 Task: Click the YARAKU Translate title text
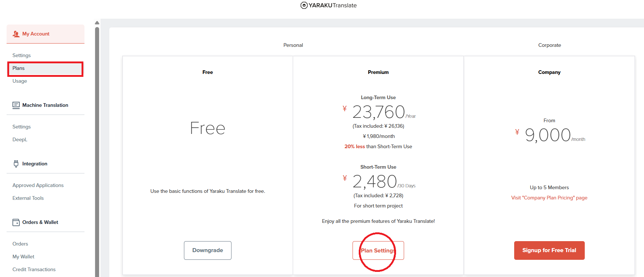[332, 5]
